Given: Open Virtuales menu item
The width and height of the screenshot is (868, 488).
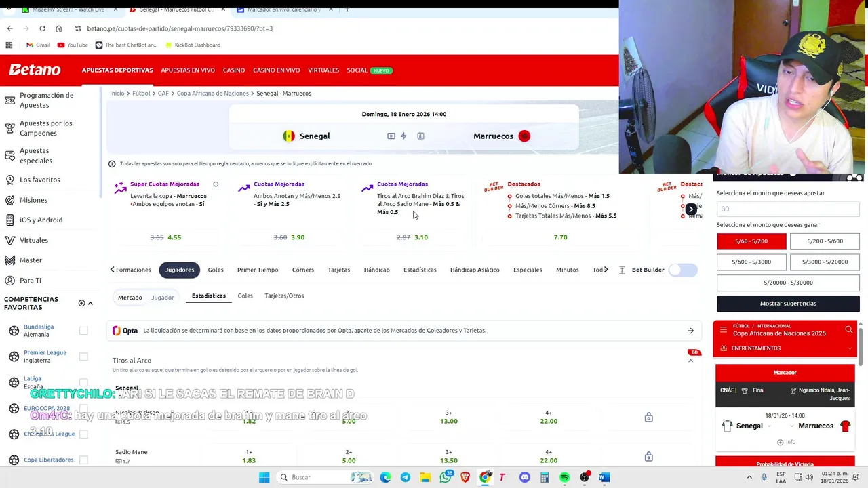Looking at the screenshot, I should 323,70.
